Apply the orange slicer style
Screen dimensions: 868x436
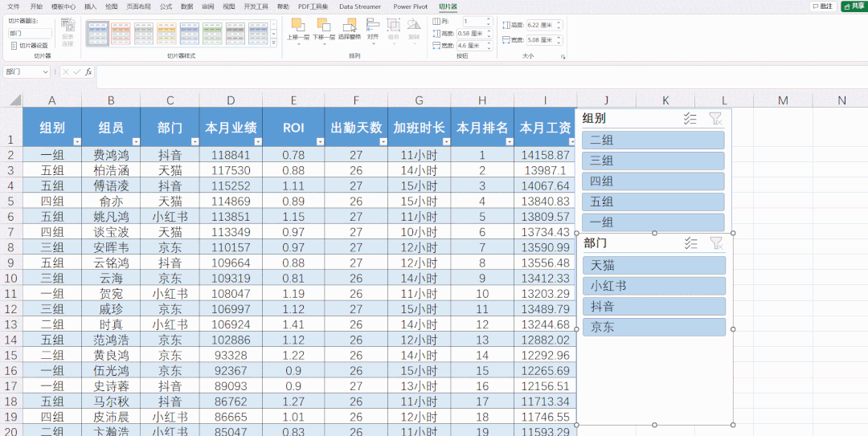click(x=121, y=33)
